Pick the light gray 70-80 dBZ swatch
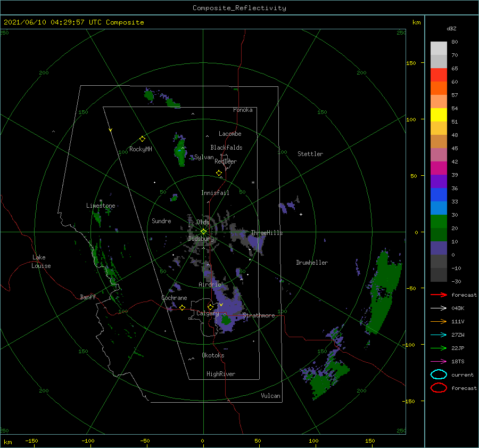This screenshot has width=479, height=448. pyautogui.click(x=439, y=48)
